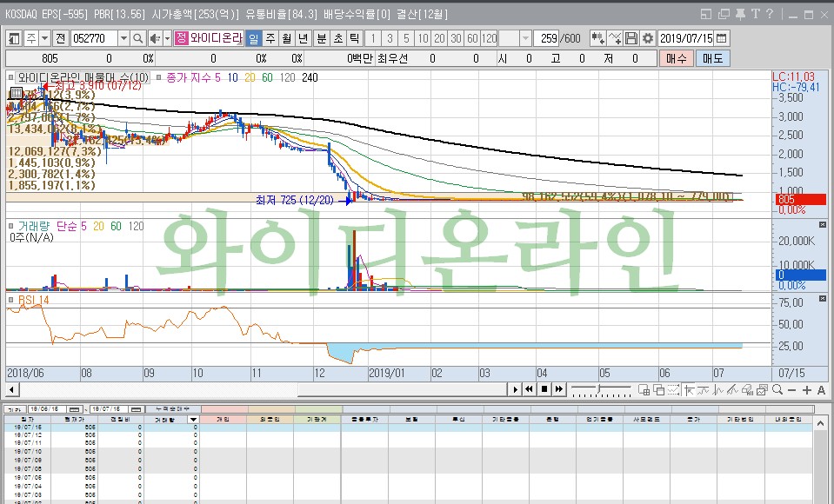Viewport: 834px width, 504px height.
Task: Expand the speaker options dropdown arrow
Action: pos(167,38)
